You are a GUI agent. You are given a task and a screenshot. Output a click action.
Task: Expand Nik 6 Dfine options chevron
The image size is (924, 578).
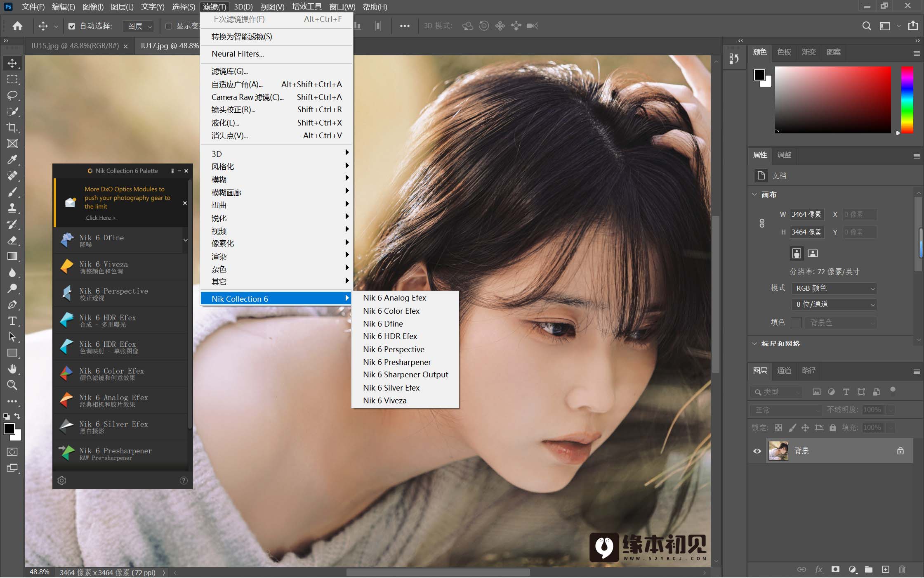point(186,240)
